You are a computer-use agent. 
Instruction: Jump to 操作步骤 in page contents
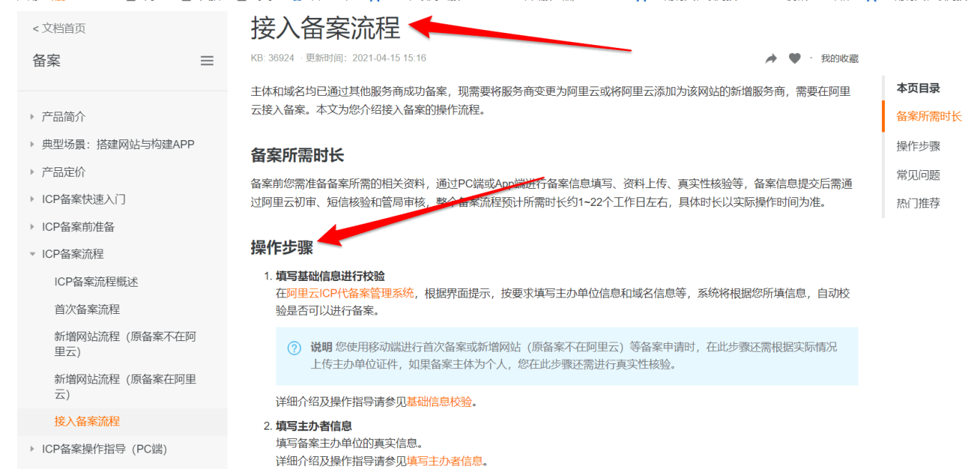918,147
